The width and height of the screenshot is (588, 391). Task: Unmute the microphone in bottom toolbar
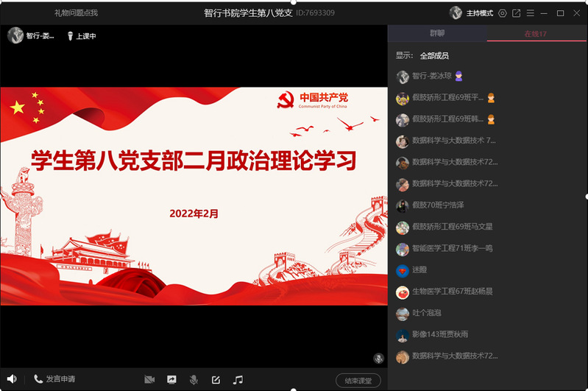click(194, 379)
